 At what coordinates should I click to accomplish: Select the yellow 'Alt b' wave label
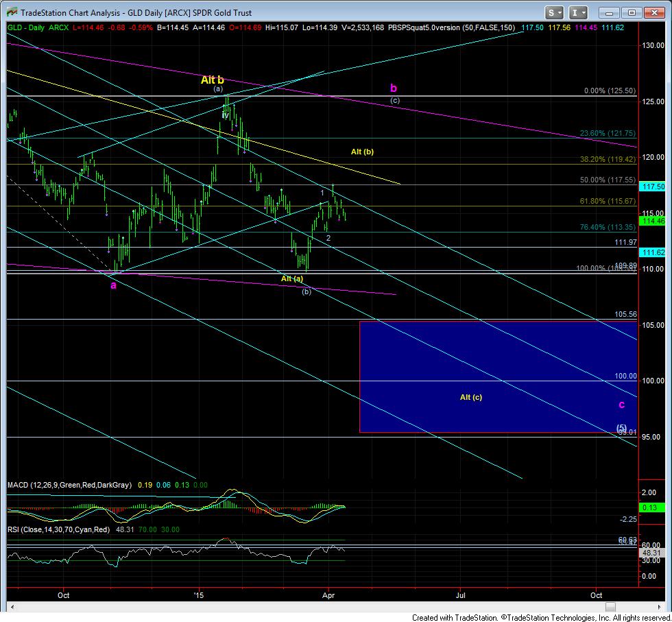213,80
